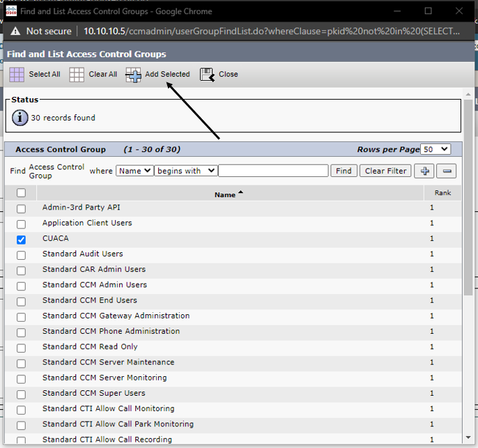Viewport: 478px width, 448px height.
Task: Check Standard CCM Gateway Administration checkbox
Action: pyautogui.click(x=21, y=317)
